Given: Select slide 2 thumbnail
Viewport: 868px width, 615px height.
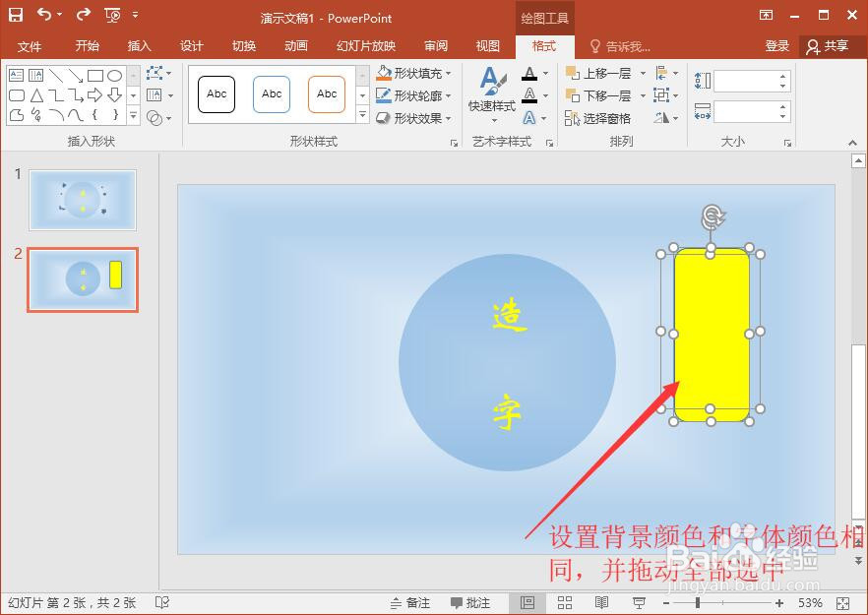Looking at the screenshot, I should (x=83, y=279).
